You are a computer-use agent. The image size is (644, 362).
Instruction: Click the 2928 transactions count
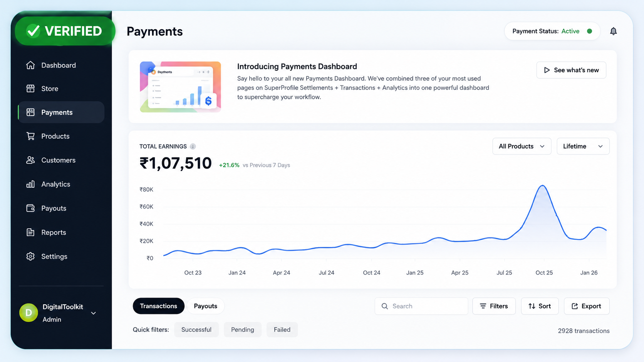(x=584, y=331)
